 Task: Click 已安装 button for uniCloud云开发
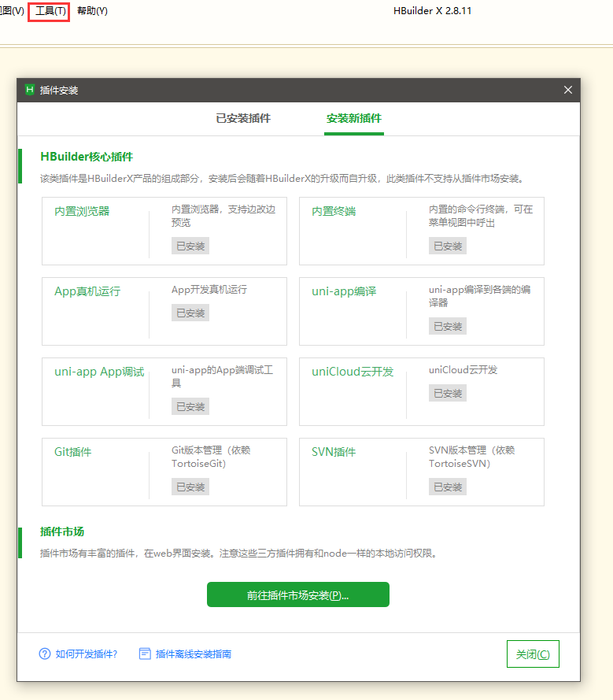[x=448, y=393]
